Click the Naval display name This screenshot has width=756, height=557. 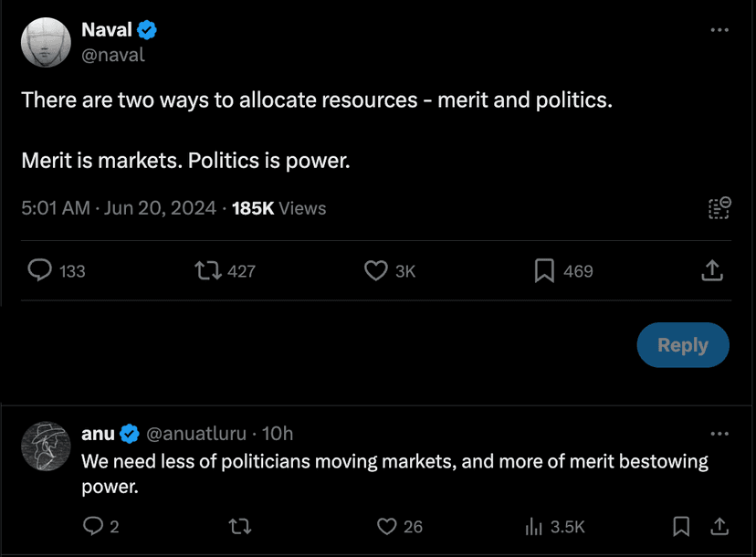coord(107,30)
